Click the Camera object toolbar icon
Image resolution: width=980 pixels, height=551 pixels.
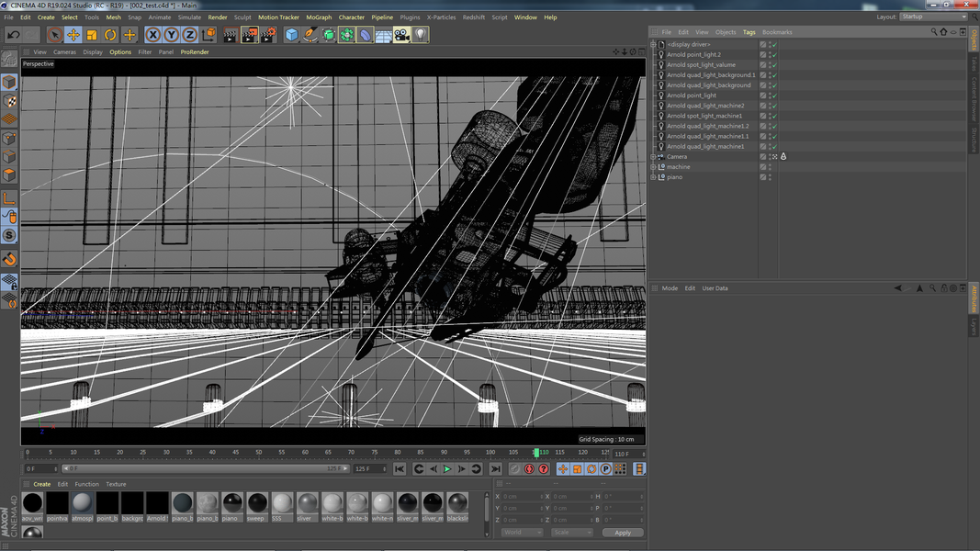401,35
